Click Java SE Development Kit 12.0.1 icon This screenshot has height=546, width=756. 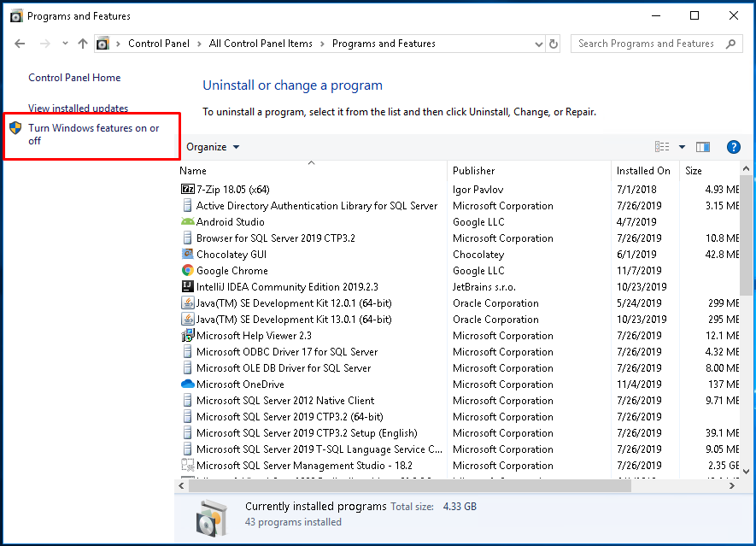[188, 302]
